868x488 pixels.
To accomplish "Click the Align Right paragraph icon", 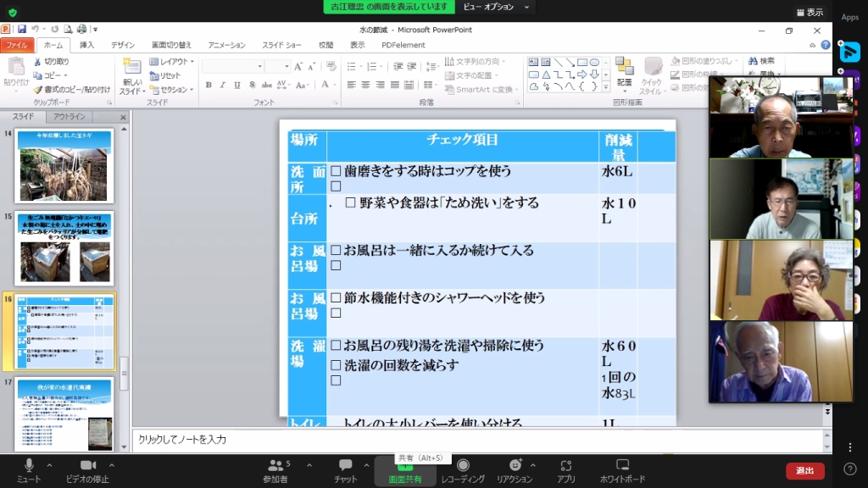I will [381, 85].
